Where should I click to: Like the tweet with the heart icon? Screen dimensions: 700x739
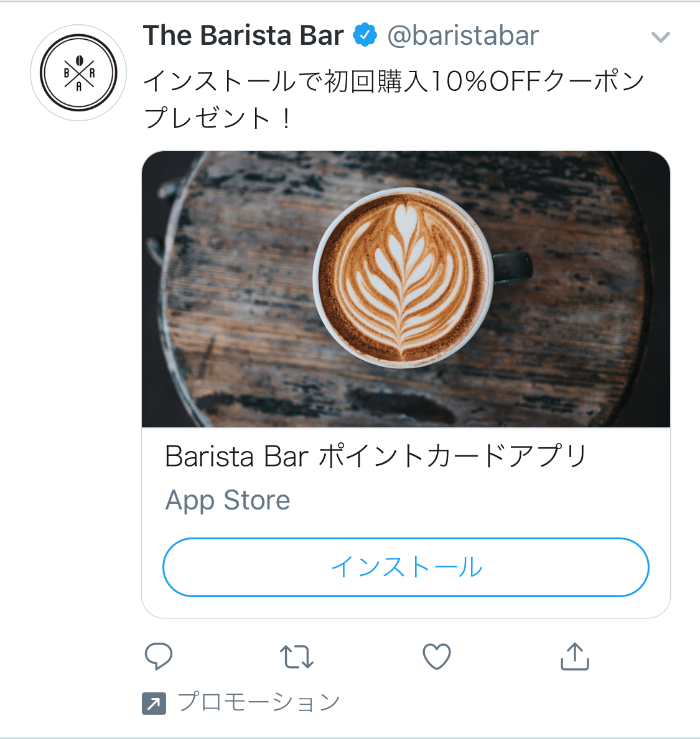pyautogui.click(x=437, y=656)
